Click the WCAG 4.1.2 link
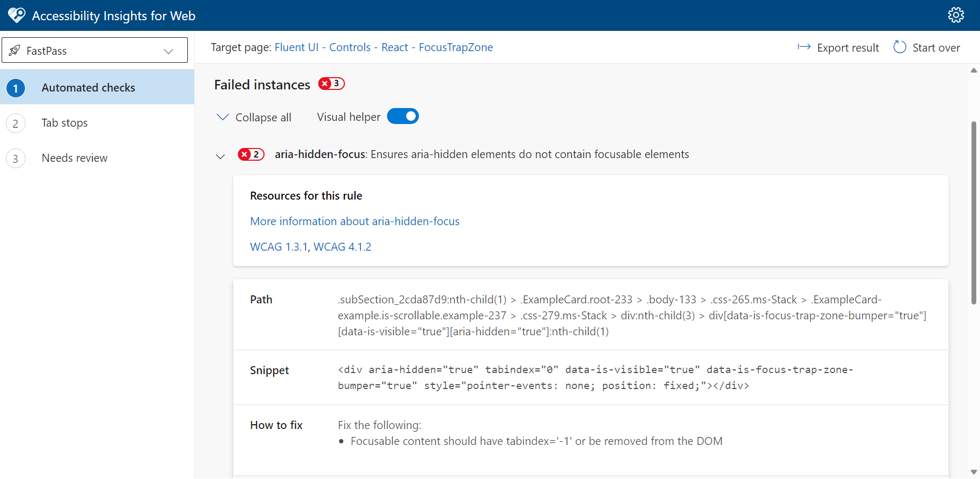 click(x=342, y=246)
